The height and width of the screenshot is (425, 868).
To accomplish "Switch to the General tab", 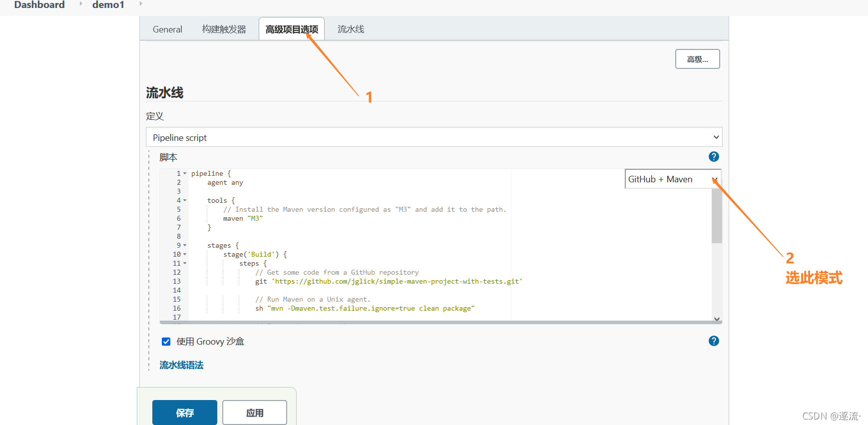I will (x=167, y=29).
